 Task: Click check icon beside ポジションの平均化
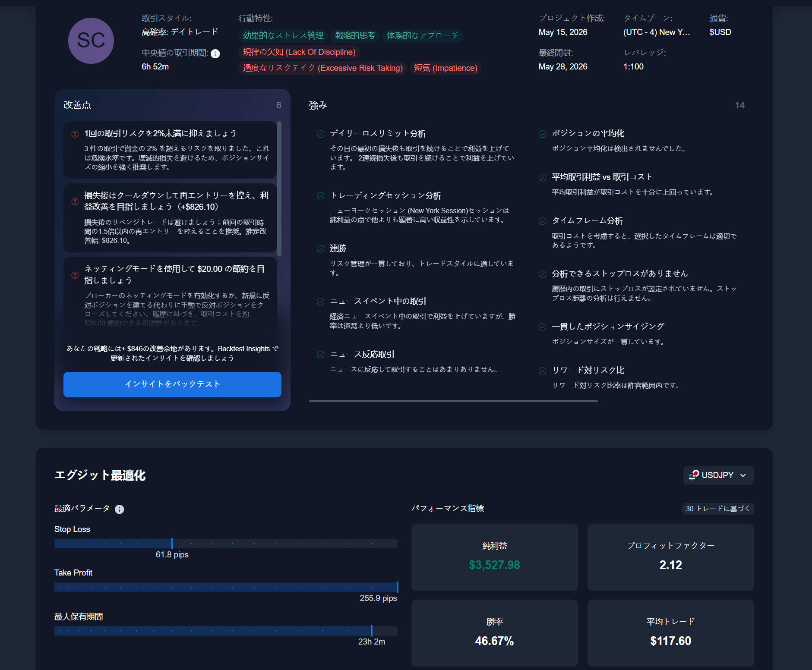(x=543, y=134)
